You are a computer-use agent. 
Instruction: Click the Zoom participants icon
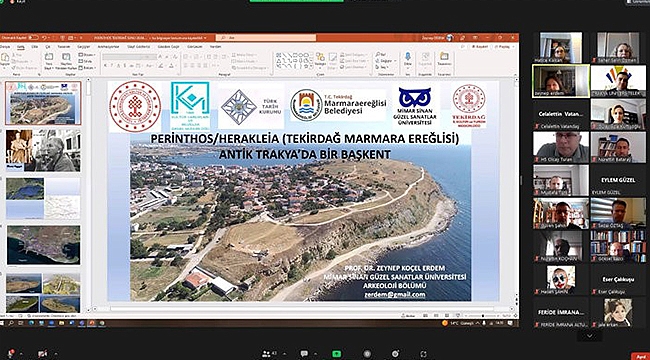266,353
